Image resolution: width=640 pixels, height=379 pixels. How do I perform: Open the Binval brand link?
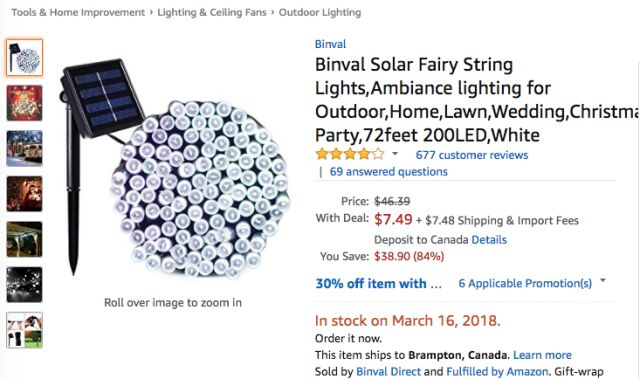point(331,44)
